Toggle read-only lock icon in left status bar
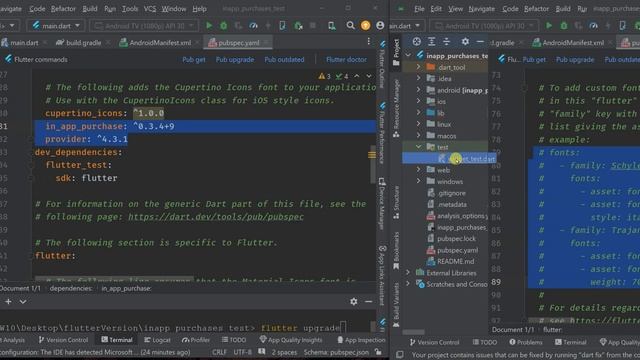Viewport: 640px width, 360px height. tap(378, 352)
